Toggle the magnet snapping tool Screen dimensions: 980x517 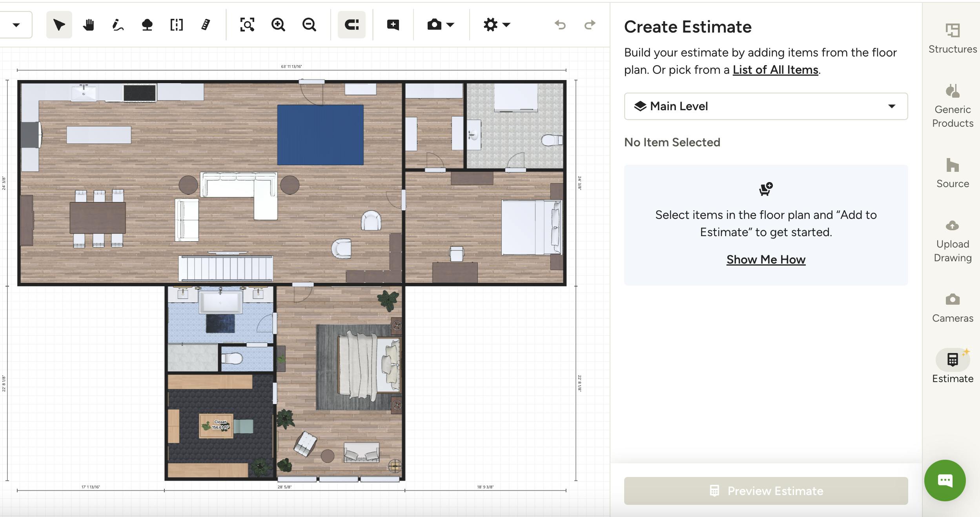[x=351, y=25]
